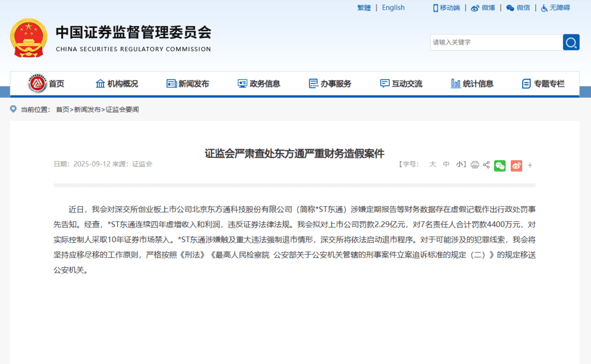Click the keyword search input box

pyautogui.click(x=493, y=42)
